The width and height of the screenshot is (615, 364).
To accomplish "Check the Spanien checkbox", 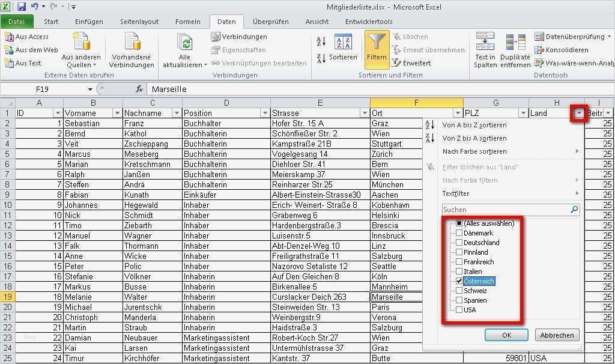I will click(459, 300).
